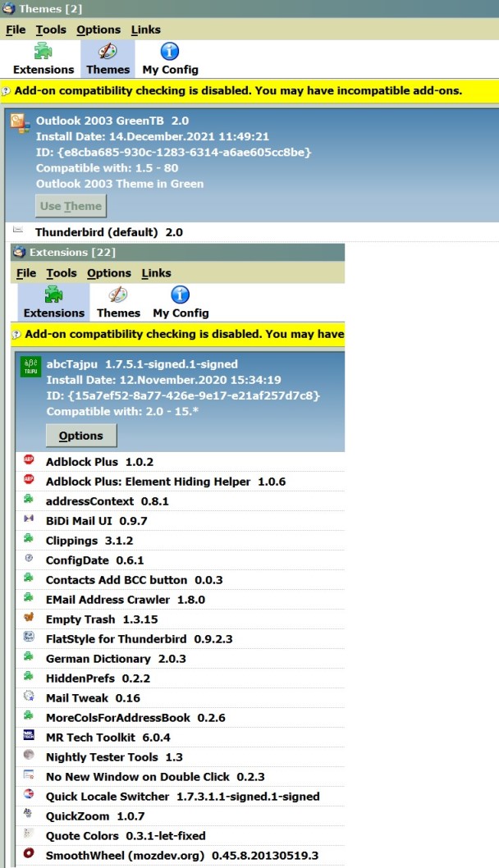Screen dimensions: 499x868
Task: Click the ConfigDate clock icon
Action: pyautogui.click(x=29, y=558)
